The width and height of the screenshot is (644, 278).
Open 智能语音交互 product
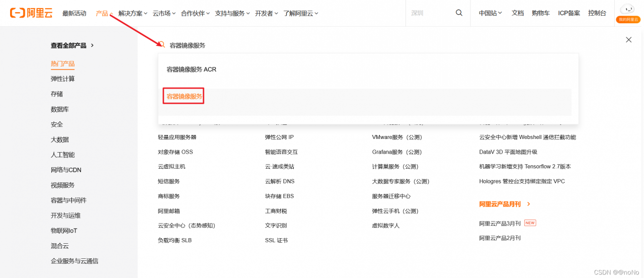(282, 152)
